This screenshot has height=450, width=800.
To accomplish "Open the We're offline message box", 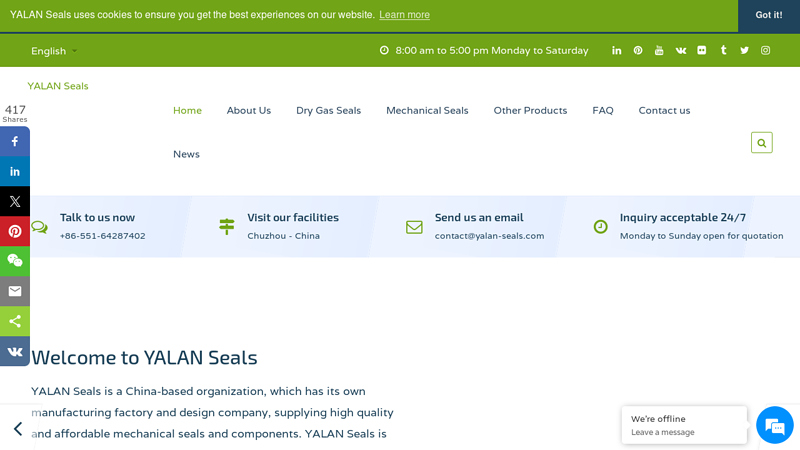I will [x=684, y=425].
